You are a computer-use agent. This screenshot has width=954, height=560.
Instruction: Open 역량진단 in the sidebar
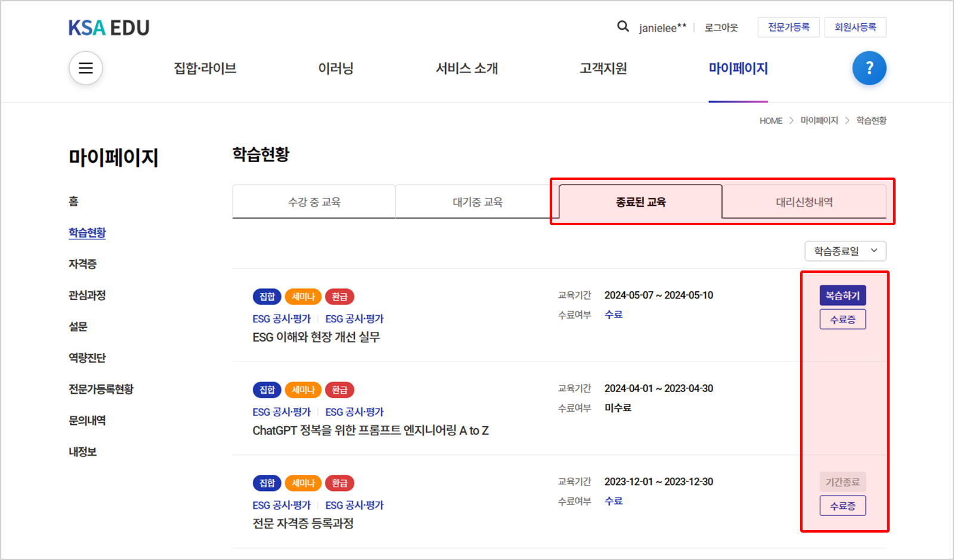[87, 358]
